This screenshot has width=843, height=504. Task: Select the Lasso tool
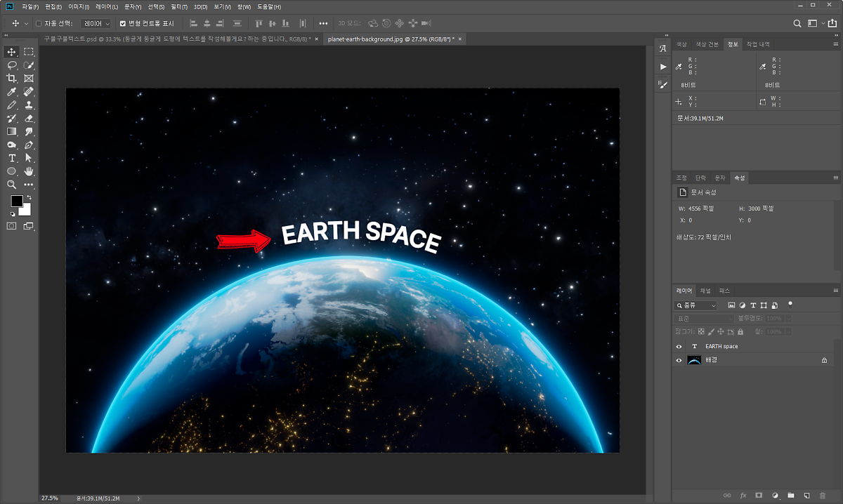pyautogui.click(x=12, y=65)
